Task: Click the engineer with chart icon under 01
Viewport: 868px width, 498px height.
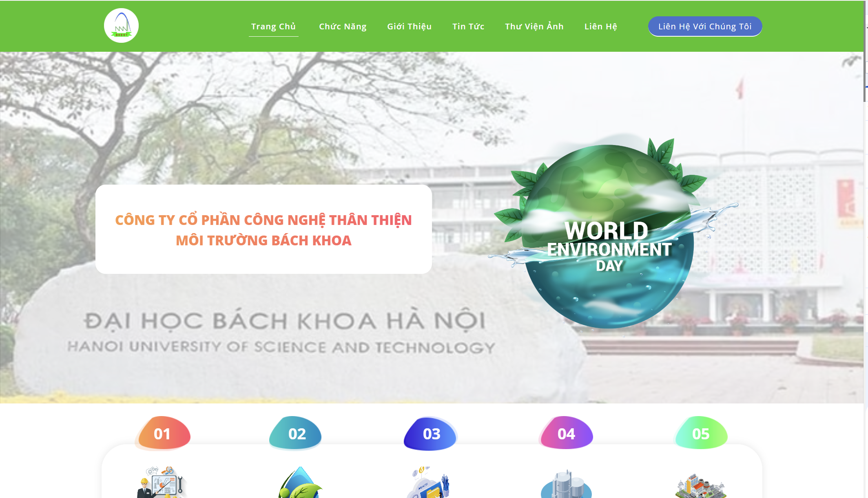Action: (x=161, y=483)
